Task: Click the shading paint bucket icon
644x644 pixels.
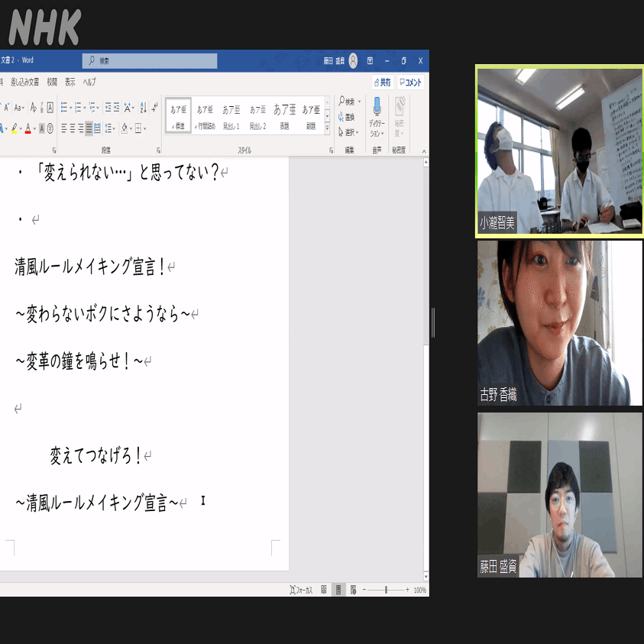Action: pyautogui.click(x=125, y=129)
